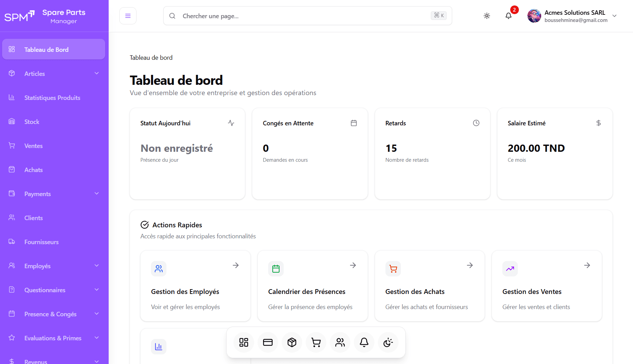This screenshot has width=633, height=364.
Task: Open Fournisseurs from the sidebar
Action: click(41, 242)
